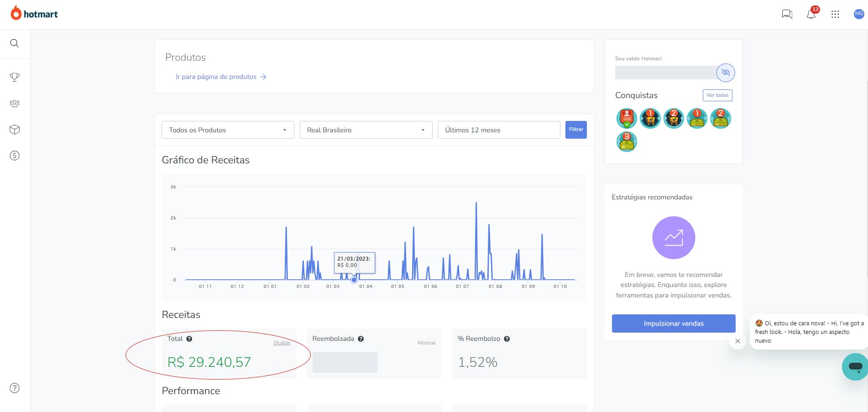
Task: Toggle Hotmart balance visibility eye icon
Action: pos(726,73)
